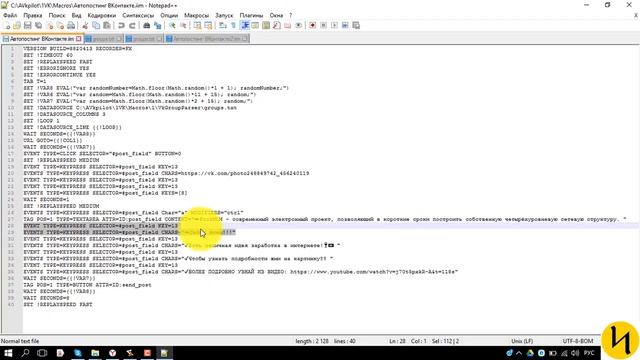Open the Кодировки menu
The width and height of the screenshot is (640, 360).
[x=102, y=15]
